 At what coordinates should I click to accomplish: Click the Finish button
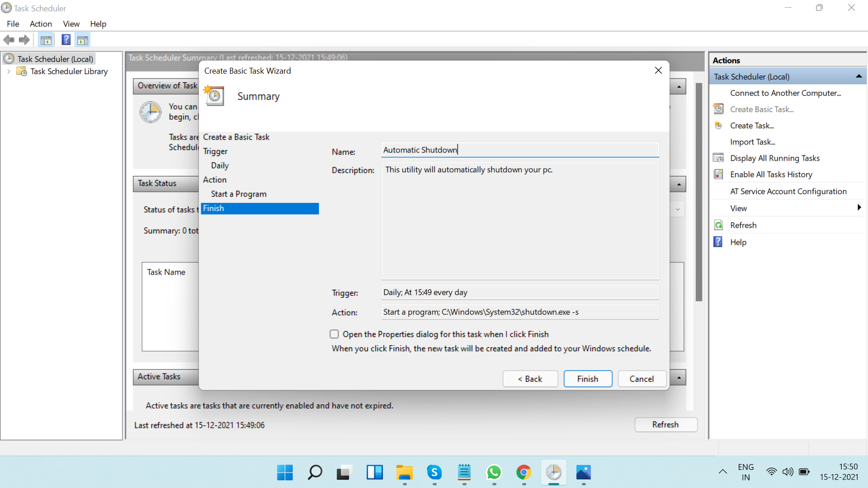[x=587, y=379]
